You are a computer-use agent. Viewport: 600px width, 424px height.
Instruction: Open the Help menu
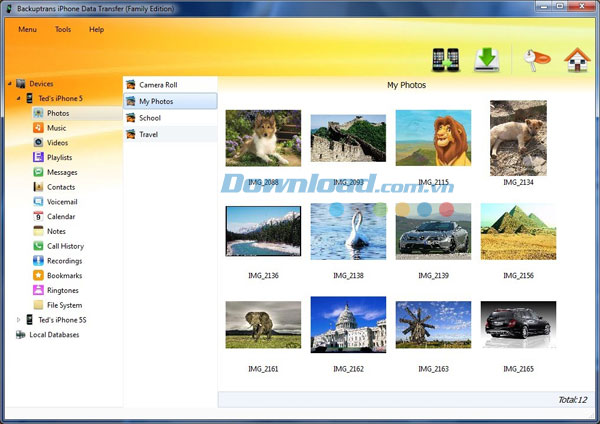96,30
